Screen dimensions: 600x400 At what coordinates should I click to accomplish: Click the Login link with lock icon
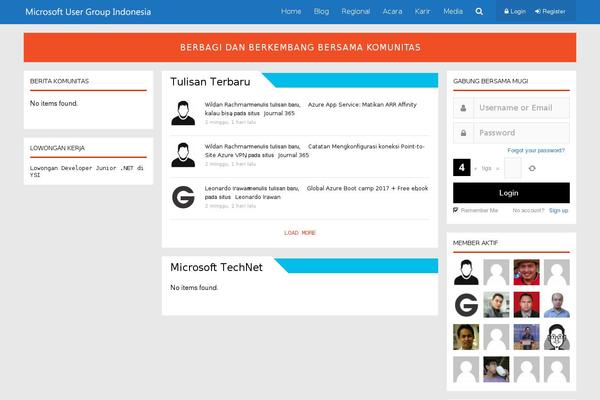[x=515, y=11]
